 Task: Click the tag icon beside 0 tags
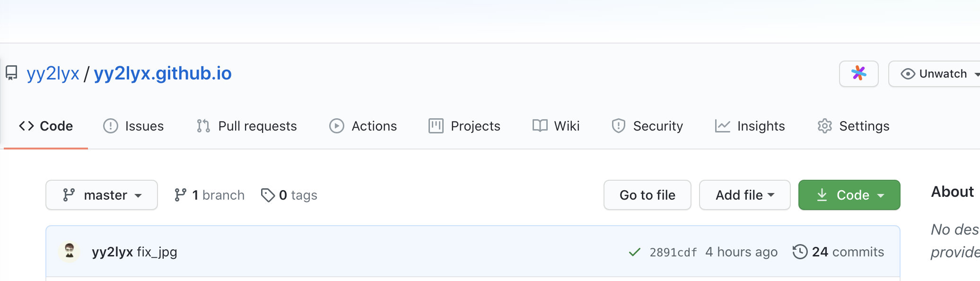268,195
